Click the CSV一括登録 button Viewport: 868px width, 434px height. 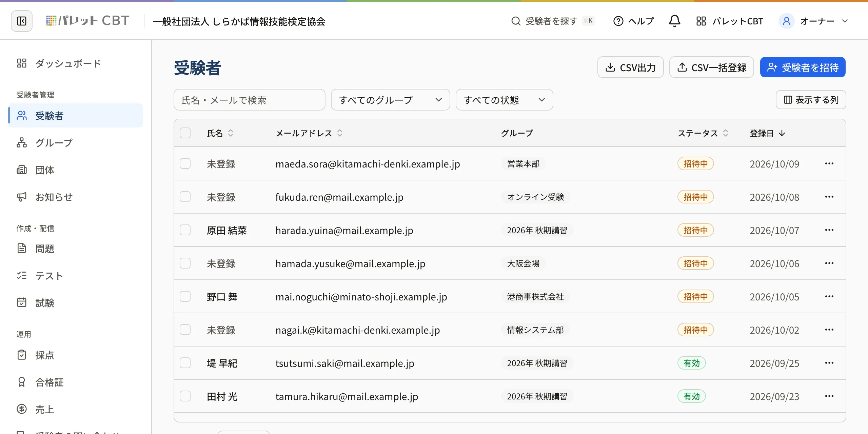711,67
